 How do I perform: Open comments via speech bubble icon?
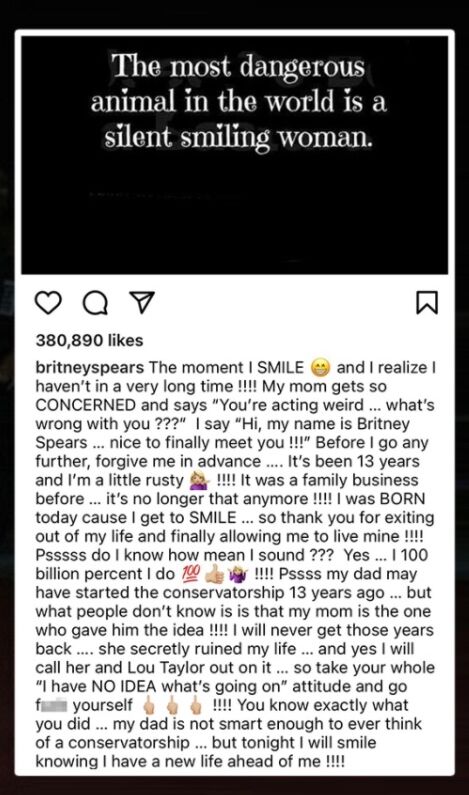click(95, 303)
